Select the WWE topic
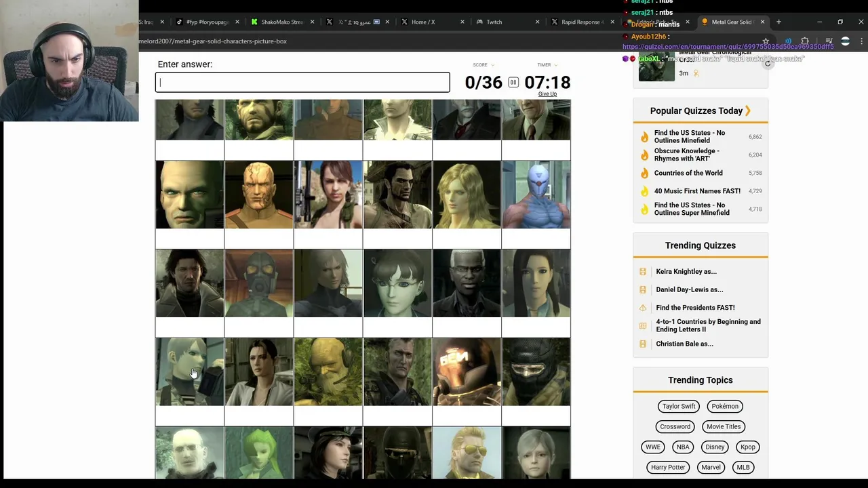868x488 pixels. (x=653, y=447)
